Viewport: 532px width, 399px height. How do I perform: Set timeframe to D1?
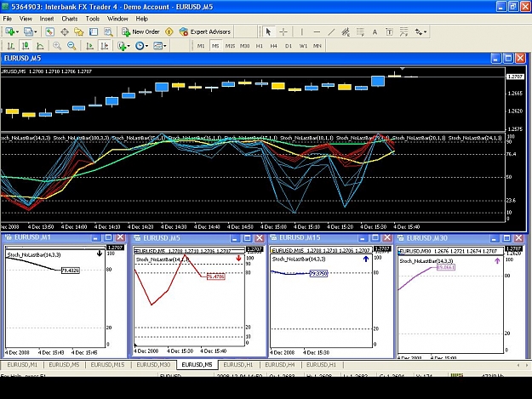pyautogui.click(x=289, y=46)
